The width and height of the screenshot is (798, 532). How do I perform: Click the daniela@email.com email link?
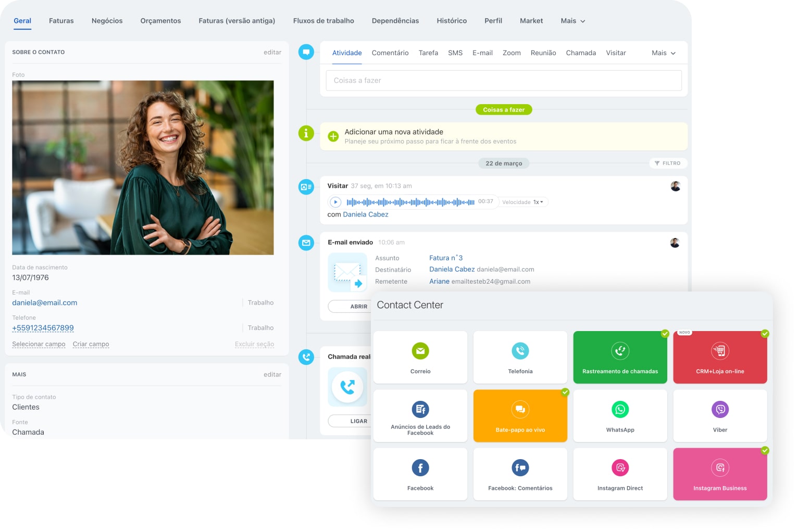[45, 303]
